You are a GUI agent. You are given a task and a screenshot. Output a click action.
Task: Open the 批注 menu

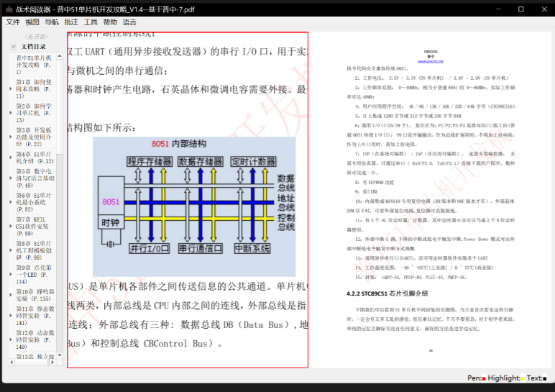click(71, 22)
